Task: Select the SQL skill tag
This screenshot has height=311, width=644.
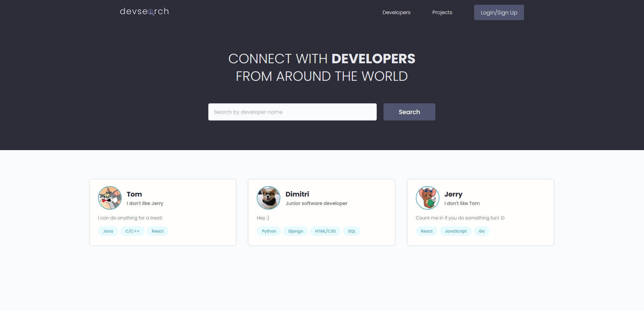Action: 352,231
